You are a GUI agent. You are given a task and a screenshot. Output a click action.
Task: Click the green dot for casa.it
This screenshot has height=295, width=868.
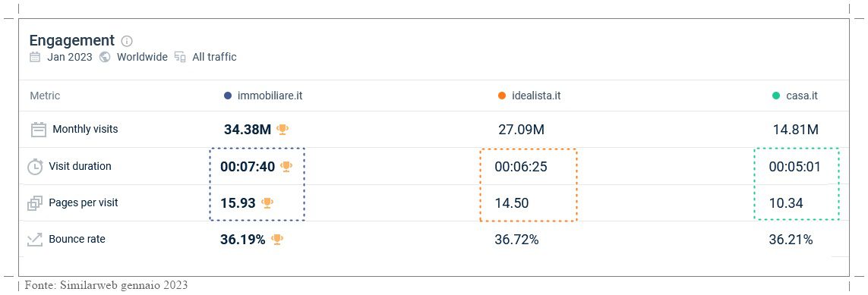pos(776,96)
